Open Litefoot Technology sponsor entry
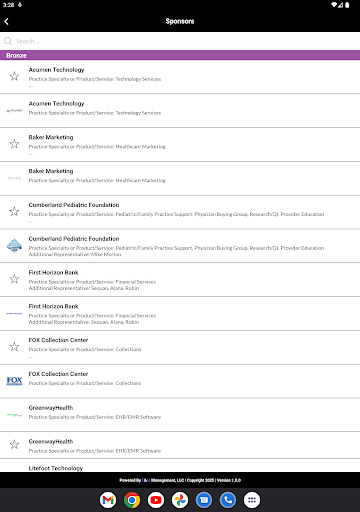The image size is (360, 512). (180, 466)
